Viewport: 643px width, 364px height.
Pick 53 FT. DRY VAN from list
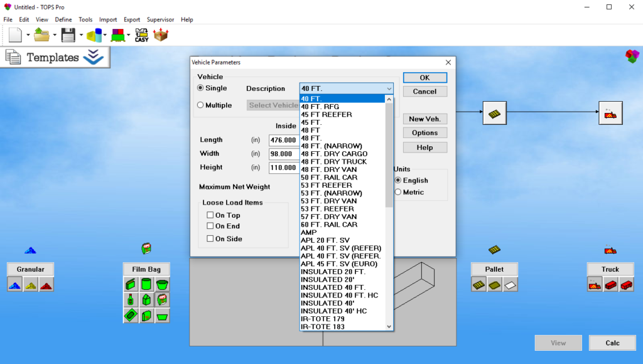point(328,201)
